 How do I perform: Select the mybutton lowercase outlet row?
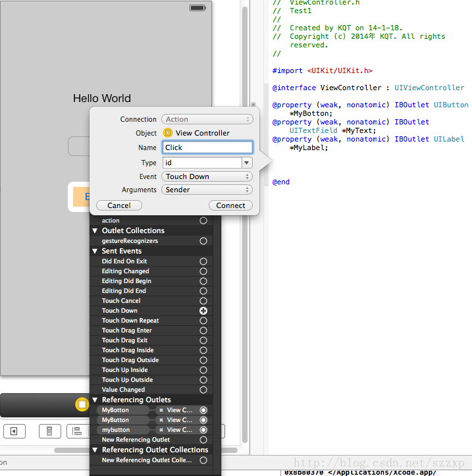[x=151, y=430]
